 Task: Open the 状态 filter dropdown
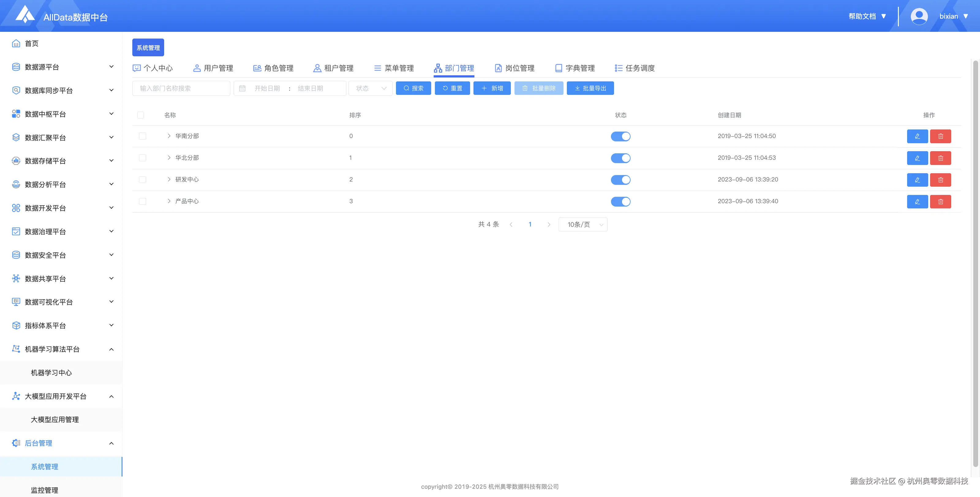pyautogui.click(x=370, y=88)
